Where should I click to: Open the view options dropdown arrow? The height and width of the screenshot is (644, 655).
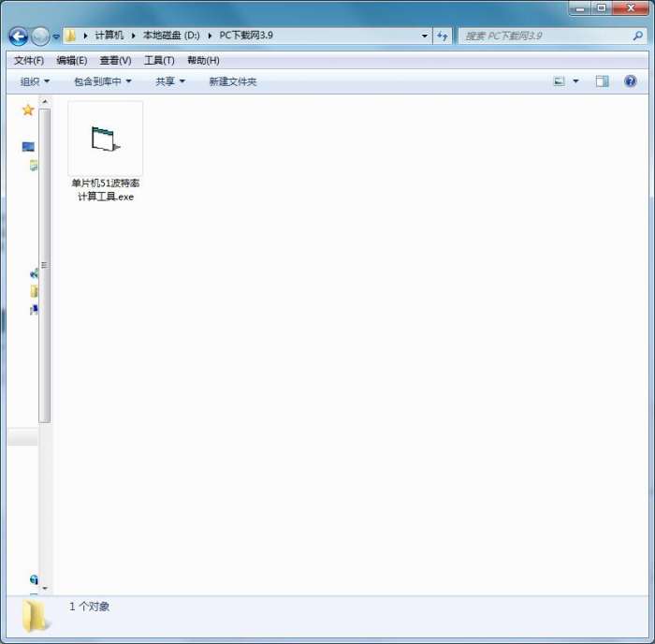[x=575, y=81]
